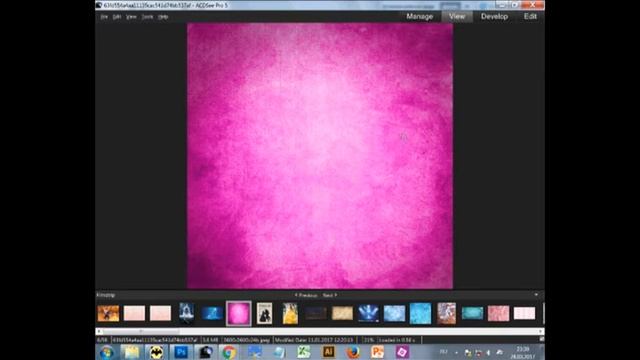Open Google Chrome from taskbar
The width and height of the screenshot is (640, 360).
click(229, 352)
